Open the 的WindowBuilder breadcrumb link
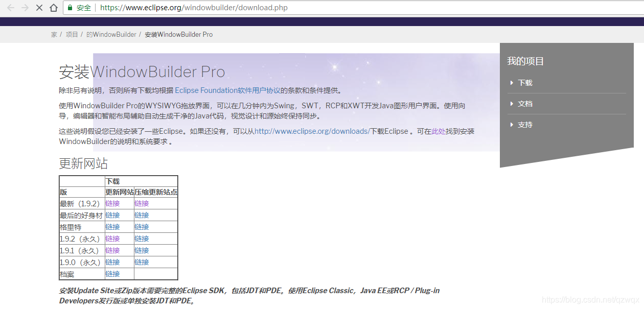Screen dimensions: 644x309 [x=111, y=35]
